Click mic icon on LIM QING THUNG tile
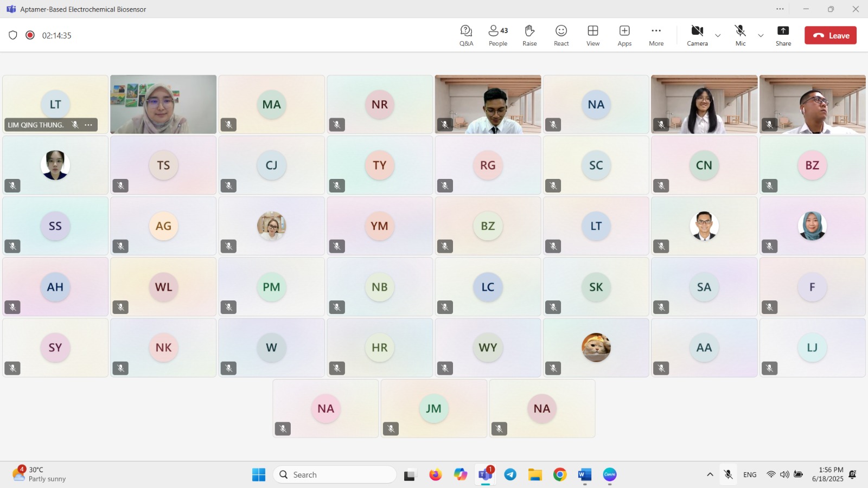This screenshot has width=868, height=488. (x=75, y=125)
